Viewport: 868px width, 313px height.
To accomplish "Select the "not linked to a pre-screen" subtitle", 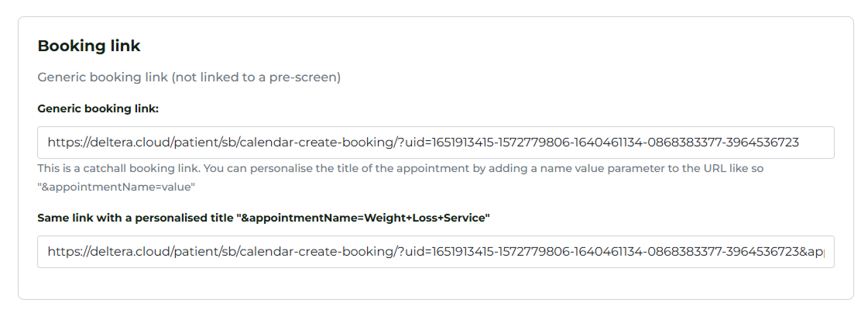I will coord(256,77).
